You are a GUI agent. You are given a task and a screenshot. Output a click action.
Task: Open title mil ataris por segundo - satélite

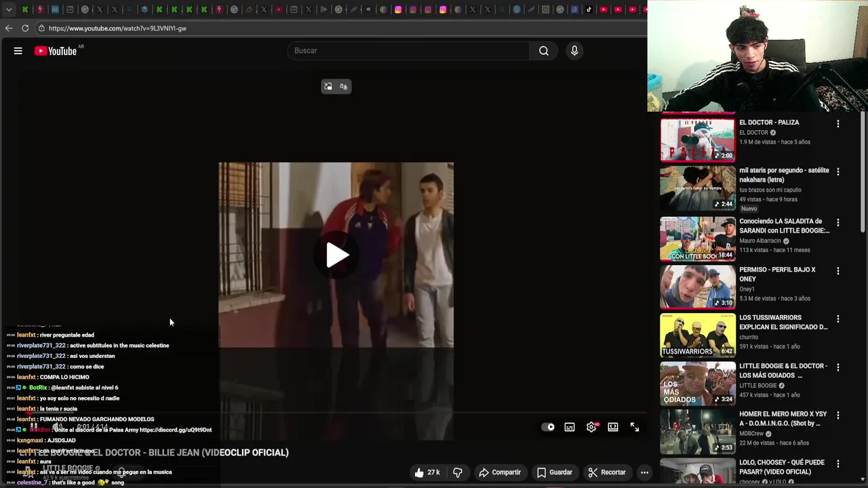pos(784,175)
